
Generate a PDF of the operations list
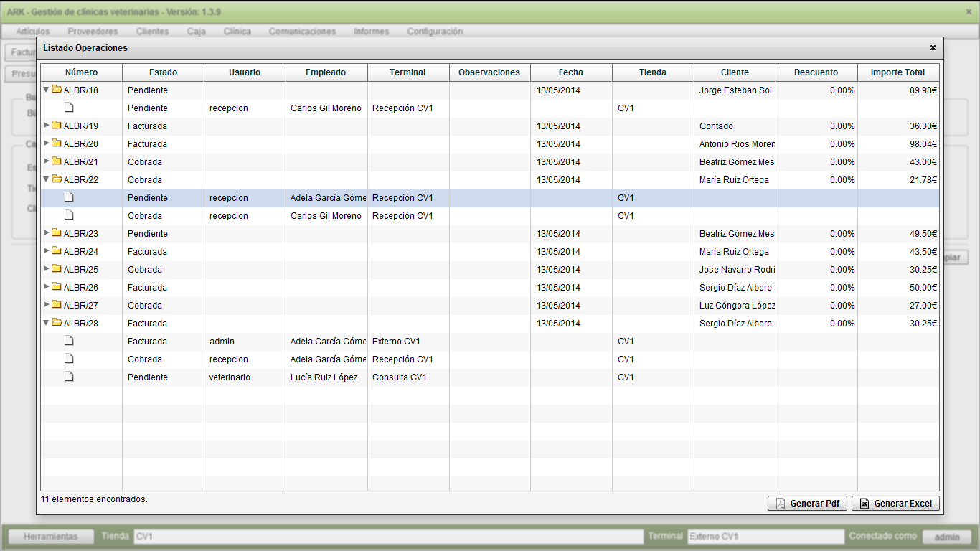(808, 504)
